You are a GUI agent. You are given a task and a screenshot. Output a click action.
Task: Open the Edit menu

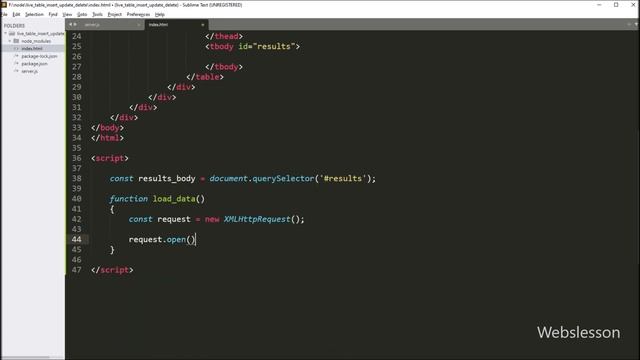coord(16,14)
